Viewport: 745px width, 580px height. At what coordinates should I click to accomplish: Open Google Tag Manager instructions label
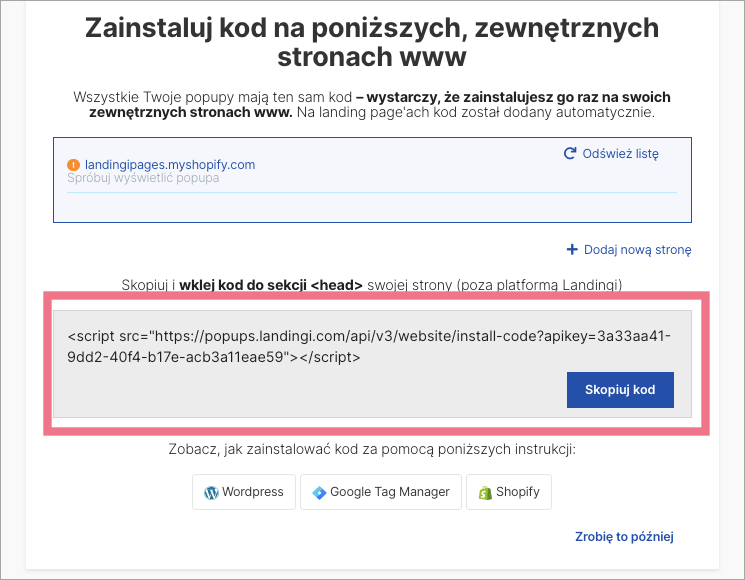point(391,492)
